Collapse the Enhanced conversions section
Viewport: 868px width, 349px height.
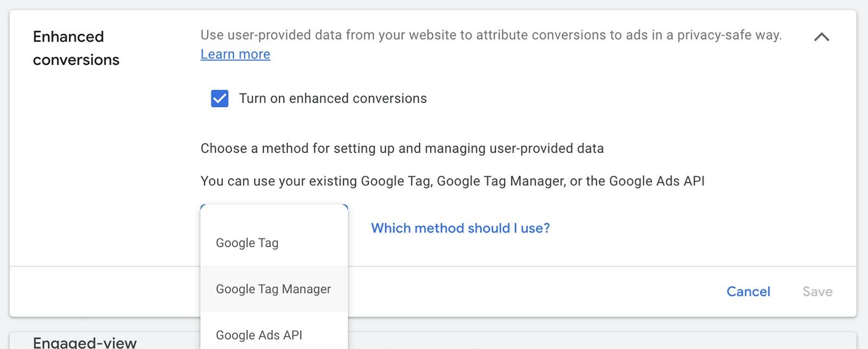[x=822, y=37]
